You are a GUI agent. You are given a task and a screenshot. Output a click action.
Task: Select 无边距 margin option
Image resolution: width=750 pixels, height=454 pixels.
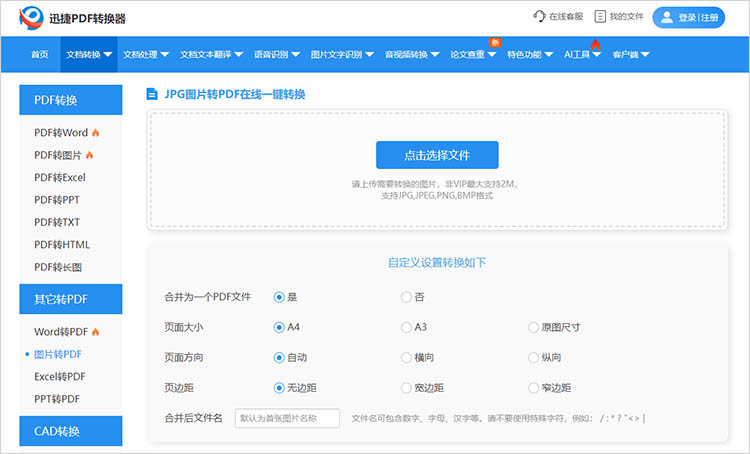279,388
